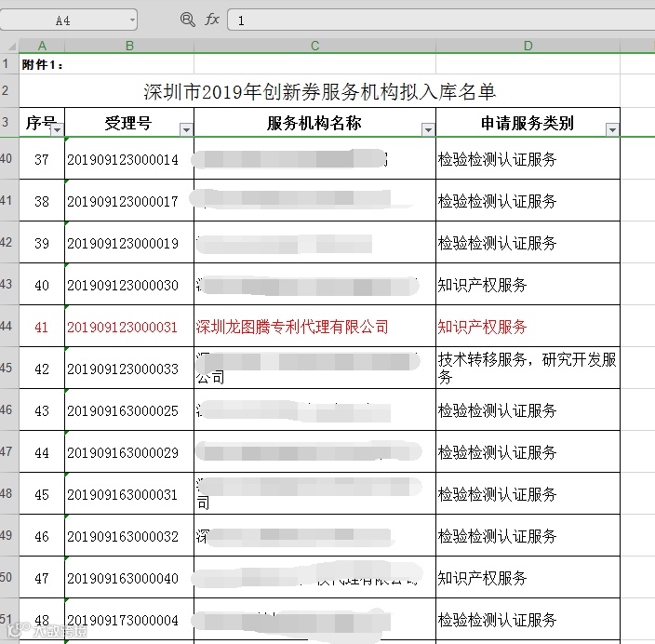Click sequence number 39 cell
This screenshot has width=655, height=644.
point(42,243)
